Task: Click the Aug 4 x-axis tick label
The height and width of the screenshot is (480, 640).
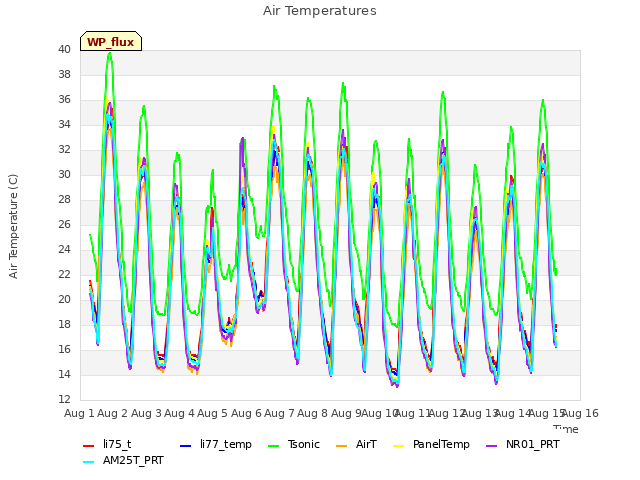Action: tap(179, 413)
